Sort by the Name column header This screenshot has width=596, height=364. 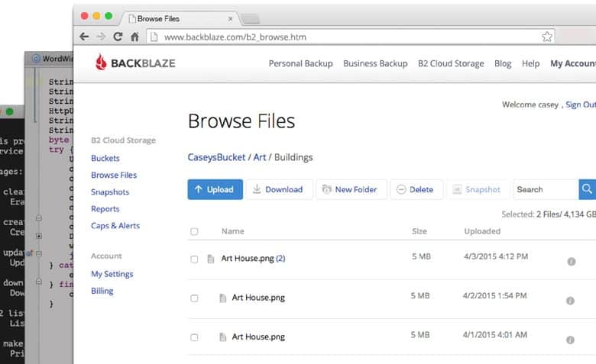pyautogui.click(x=232, y=231)
